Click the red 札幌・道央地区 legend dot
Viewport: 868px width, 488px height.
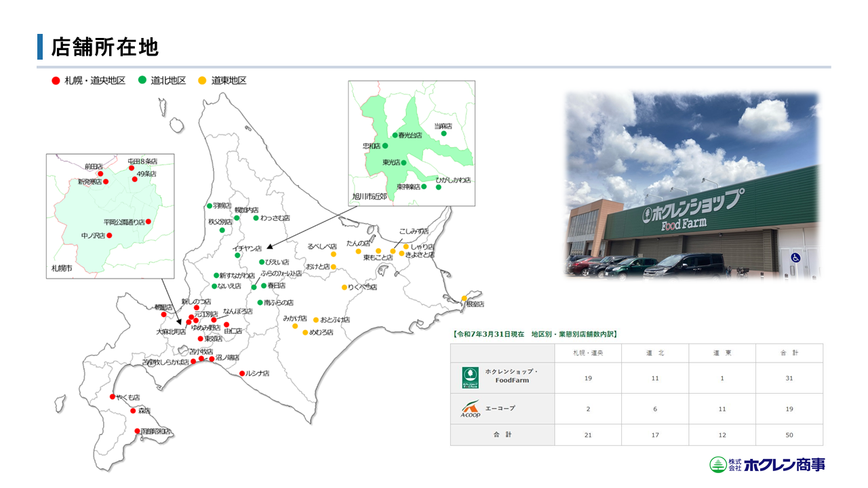pyautogui.click(x=56, y=81)
